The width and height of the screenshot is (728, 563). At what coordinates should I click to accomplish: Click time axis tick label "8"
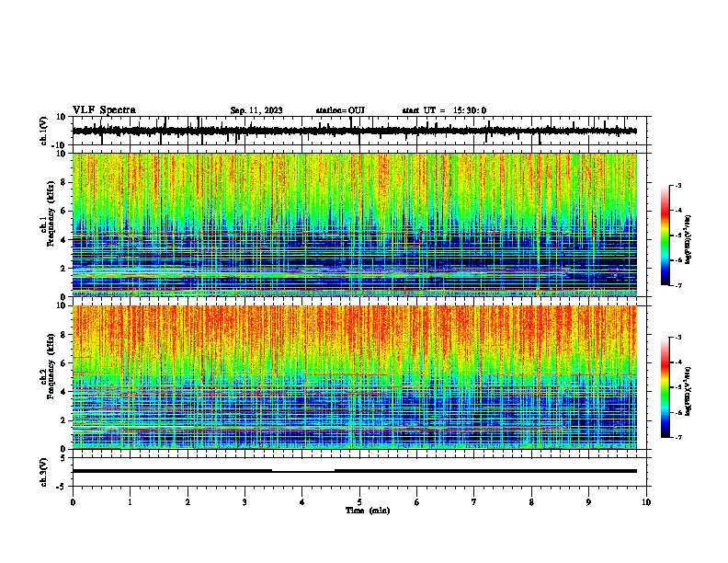531,502
